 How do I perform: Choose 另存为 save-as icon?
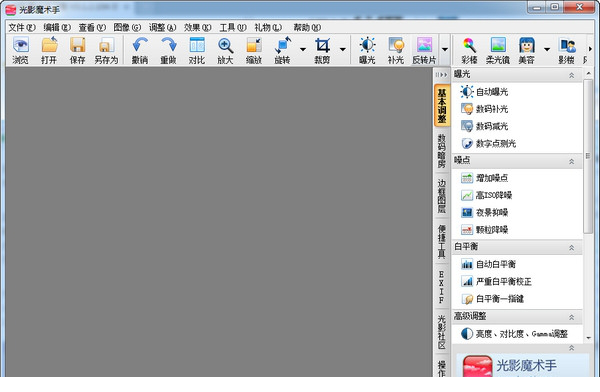coord(106,50)
